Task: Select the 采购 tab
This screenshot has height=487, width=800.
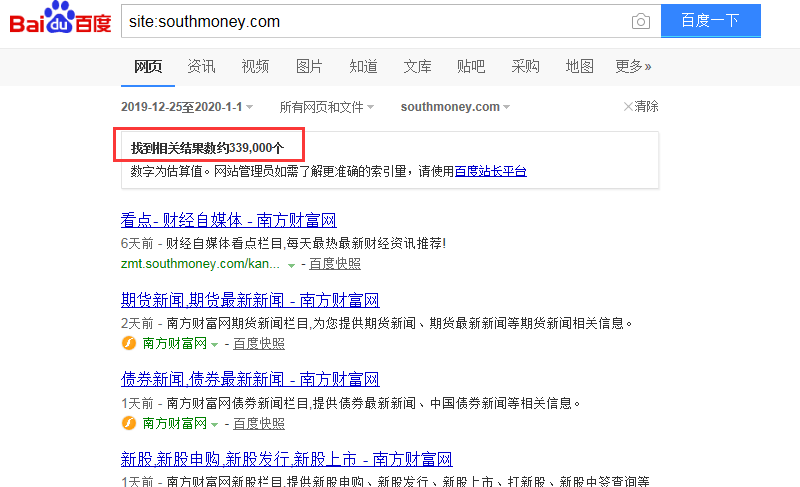Action: 526,66
